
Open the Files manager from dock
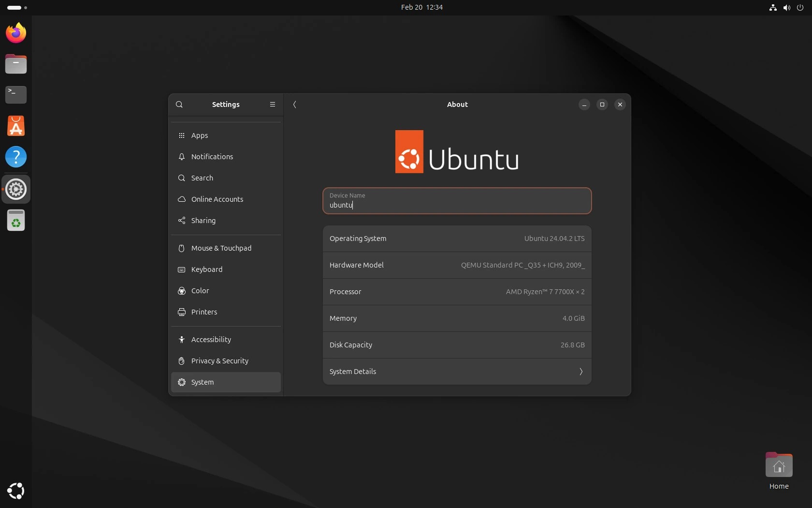pos(16,64)
